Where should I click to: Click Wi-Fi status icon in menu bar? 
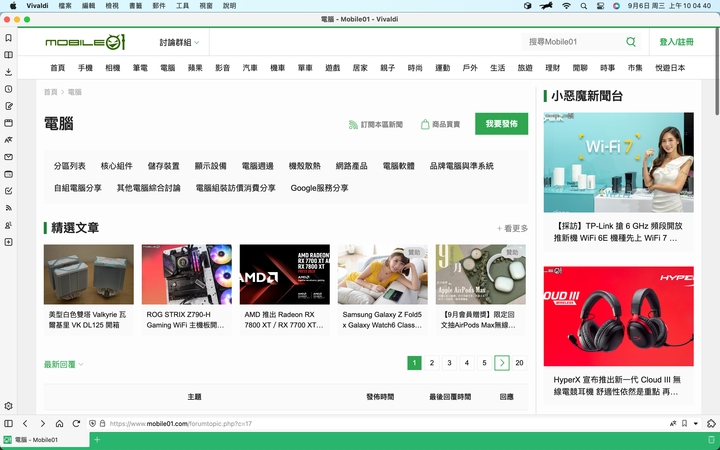pyautogui.click(x=567, y=6)
